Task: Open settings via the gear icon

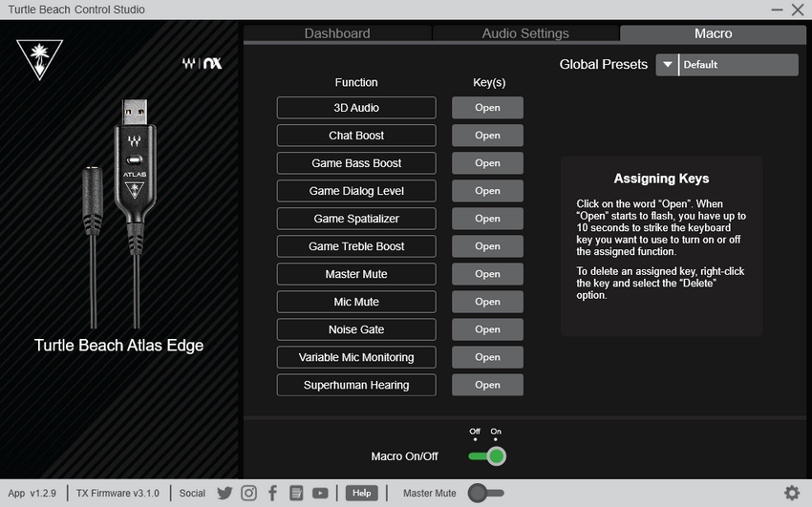Action: click(x=792, y=493)
